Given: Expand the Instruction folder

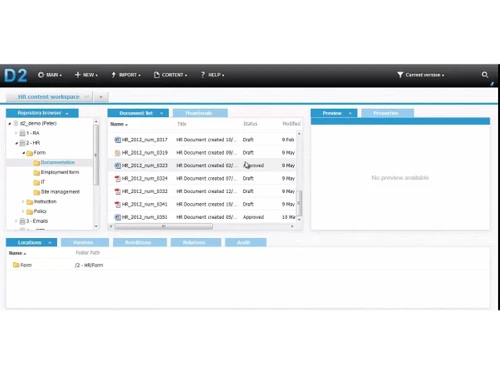Looking at the screenshot, I should [x=23, y=202].
